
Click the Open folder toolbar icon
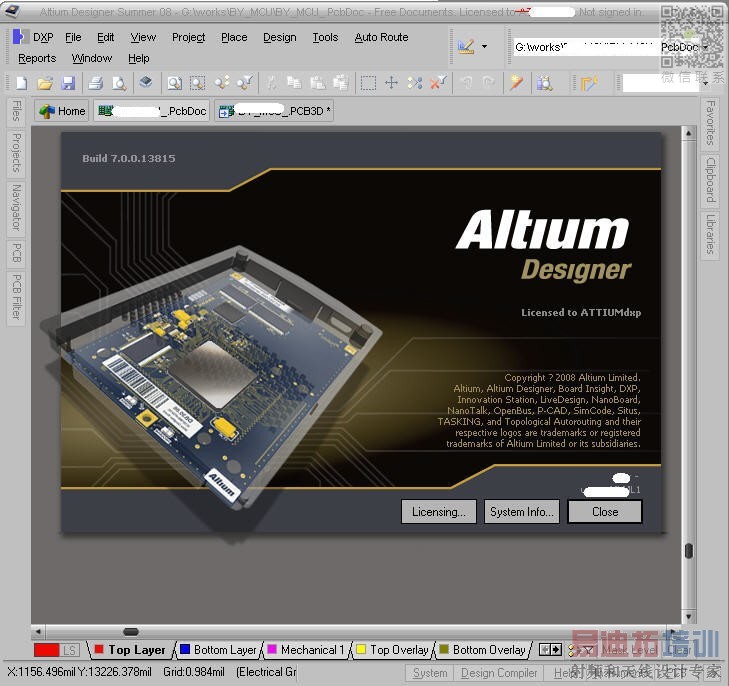(x=46, y=83)
